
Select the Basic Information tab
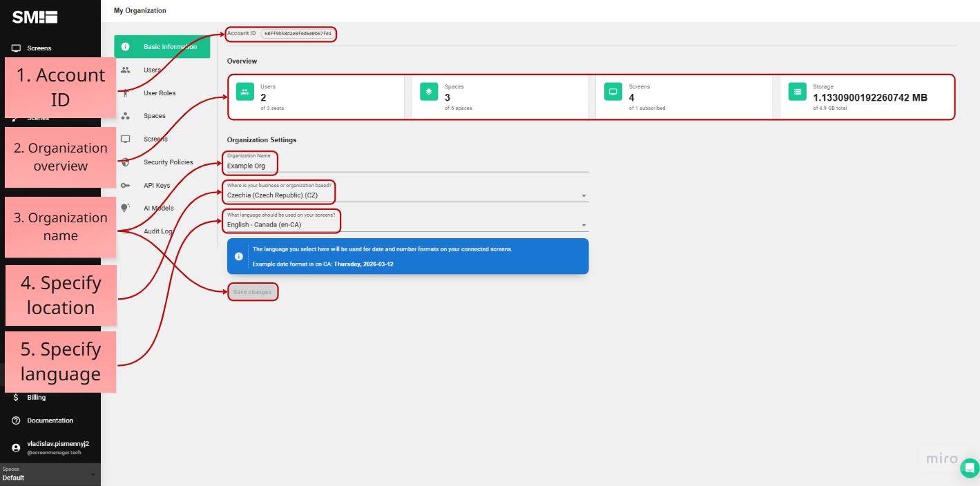[162, 47]
